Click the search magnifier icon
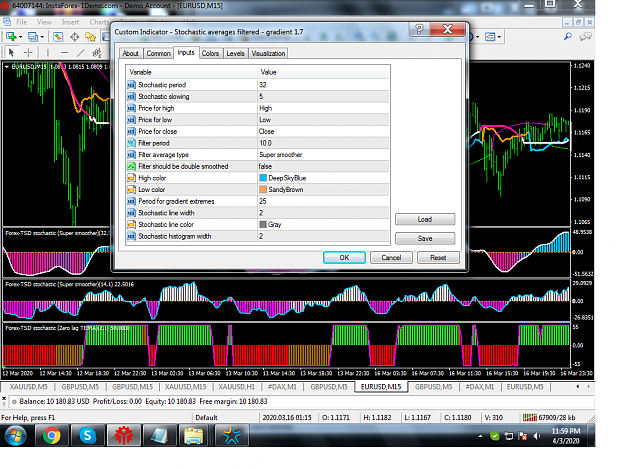This screenshot has height=469, width=625. (x=568, y=37)
